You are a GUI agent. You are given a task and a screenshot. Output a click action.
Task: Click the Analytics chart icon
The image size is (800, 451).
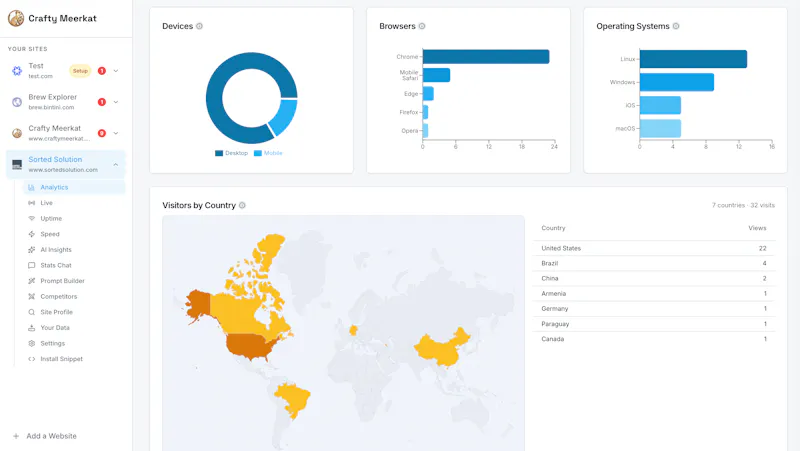click(x=32, y=187)
